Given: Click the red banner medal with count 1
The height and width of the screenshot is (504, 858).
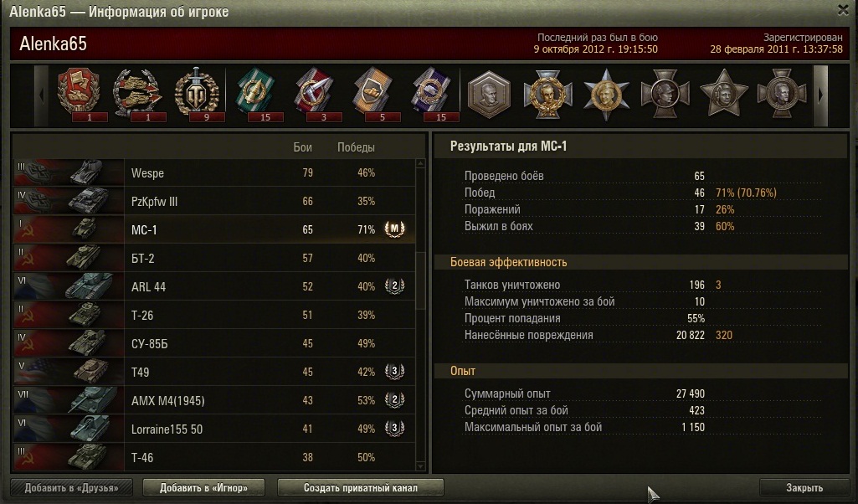Looking at the screenshot, I should tap(80, 93).
